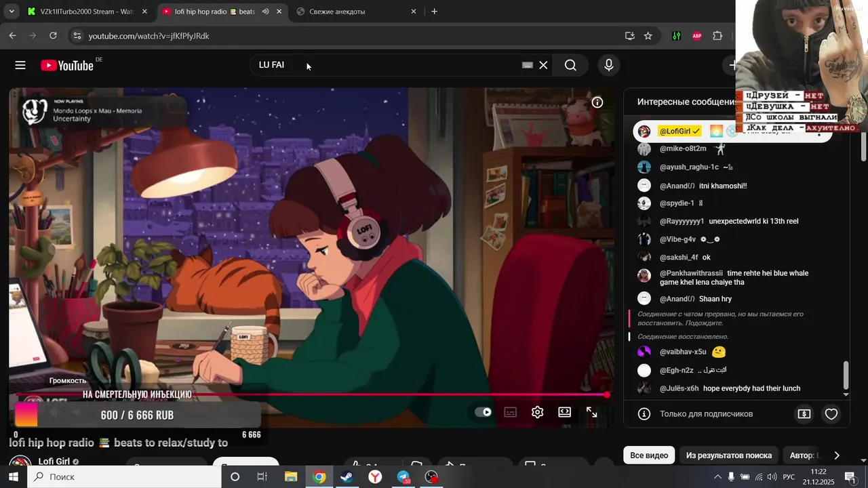Click the taskbar Поиск search box

point(124,477)
